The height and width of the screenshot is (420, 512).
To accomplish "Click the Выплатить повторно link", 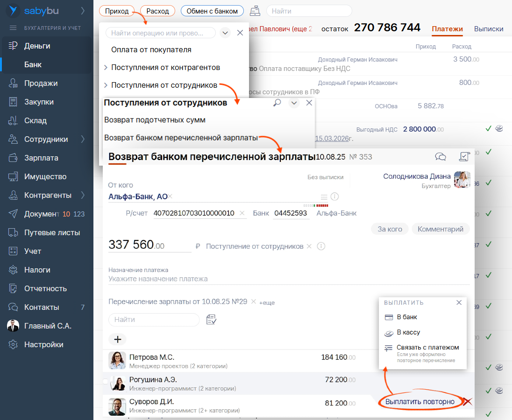I will point(420,402).
